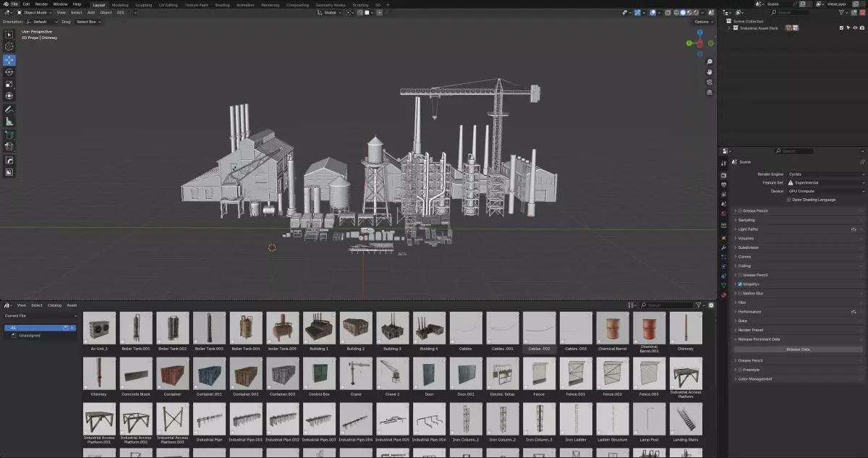Open the Object Data properties tab icon

[723, 284]
